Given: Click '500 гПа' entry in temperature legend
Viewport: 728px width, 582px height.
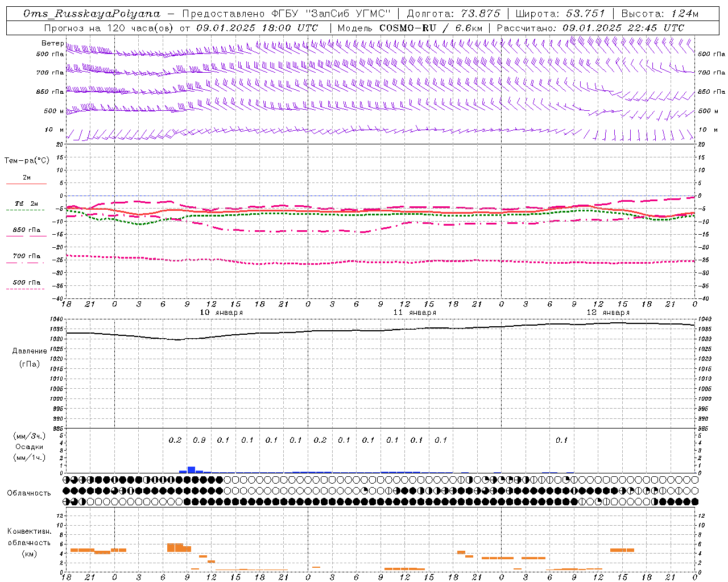Looking at the screenshot, I should (26, 282).
